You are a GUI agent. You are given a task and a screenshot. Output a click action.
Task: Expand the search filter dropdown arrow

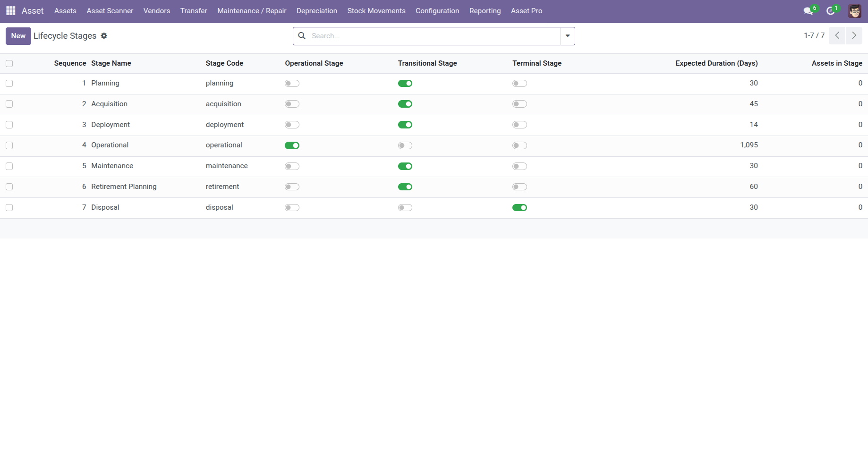pyautogui.click(x=568, y=36)
